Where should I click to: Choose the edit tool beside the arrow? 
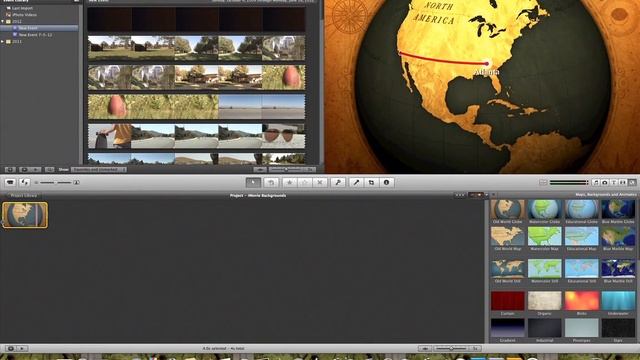271,182
